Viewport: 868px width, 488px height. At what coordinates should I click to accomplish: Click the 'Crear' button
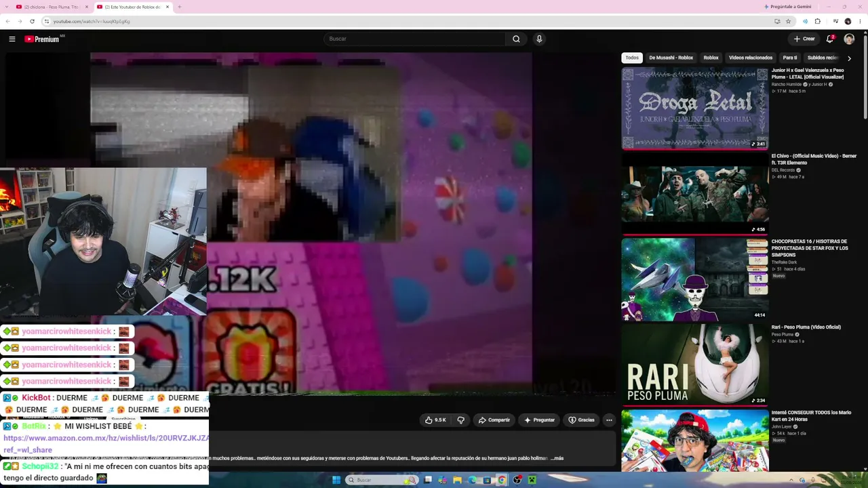(x=804, y=39)
